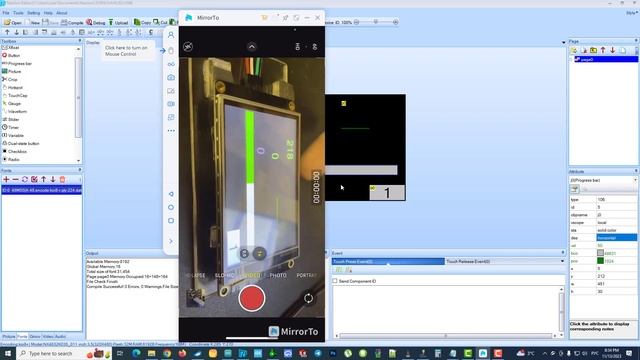Toggle the flash-off icon in the phone camera

(188, 47)
